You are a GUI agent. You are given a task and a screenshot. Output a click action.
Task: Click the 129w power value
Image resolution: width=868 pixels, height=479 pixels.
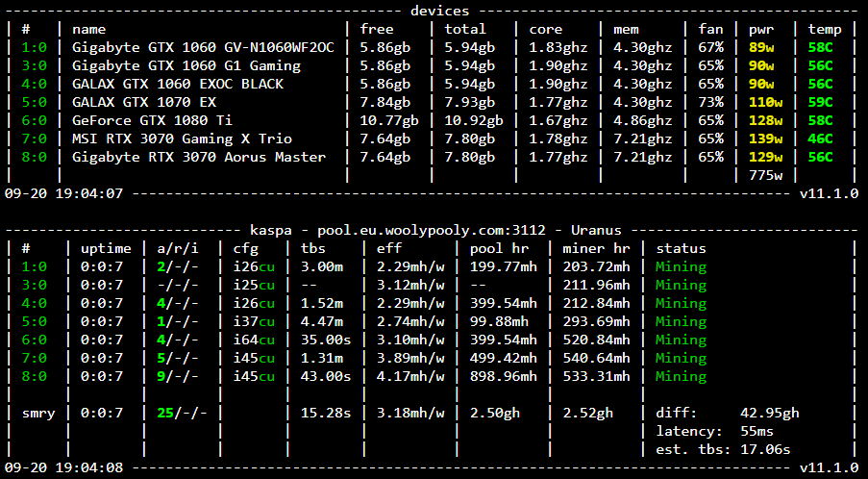[x=765, y=158]
